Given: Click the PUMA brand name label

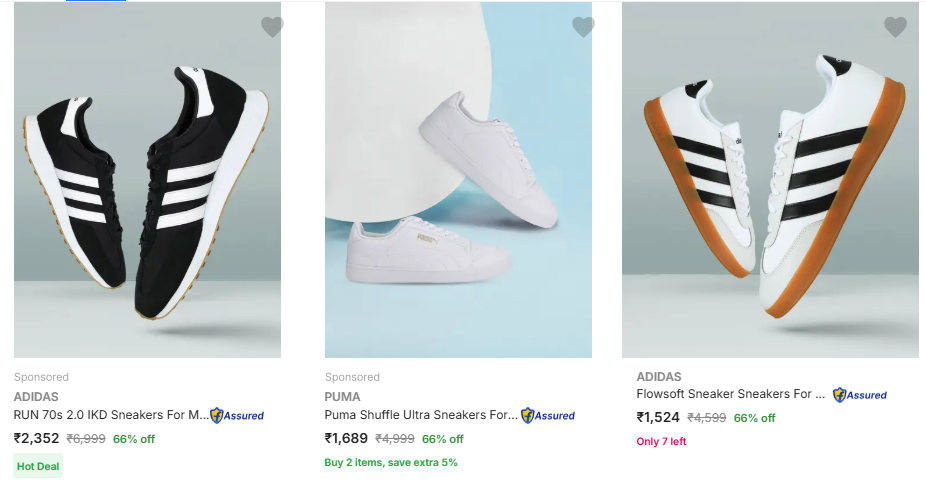Looking at the screenshot, I should coord(343,396).
